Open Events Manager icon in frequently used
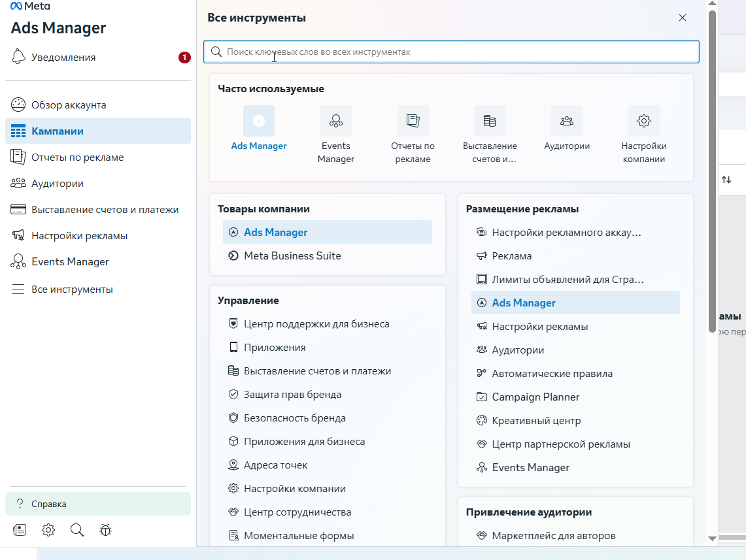The image size is (746, 560). click(x=336, y=121)
